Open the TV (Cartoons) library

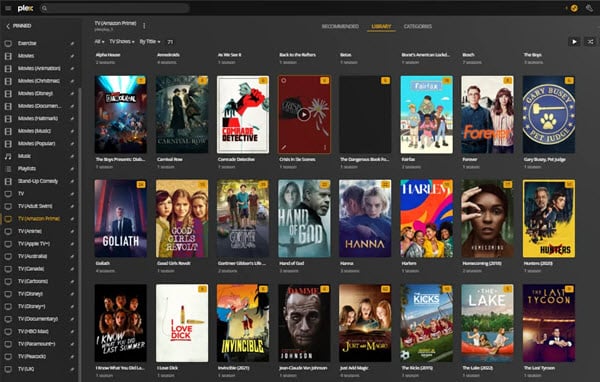coord(33,281)
